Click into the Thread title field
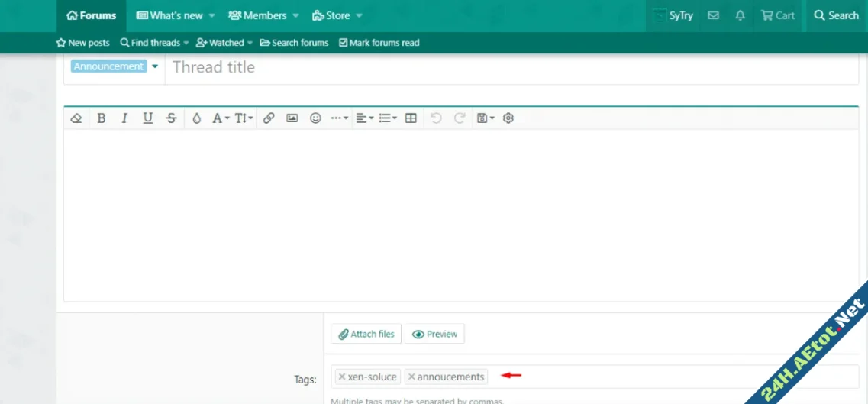868x404 pixels. [511, 67]
